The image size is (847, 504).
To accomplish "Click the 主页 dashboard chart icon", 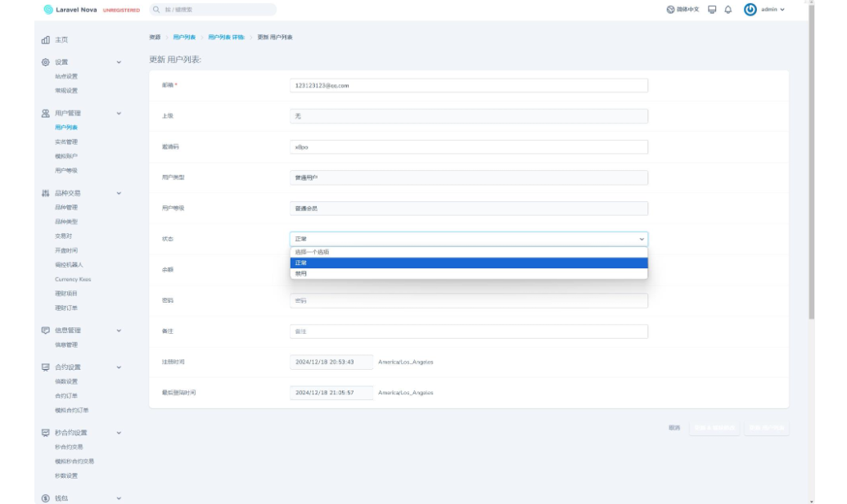I will coord(46,40).
